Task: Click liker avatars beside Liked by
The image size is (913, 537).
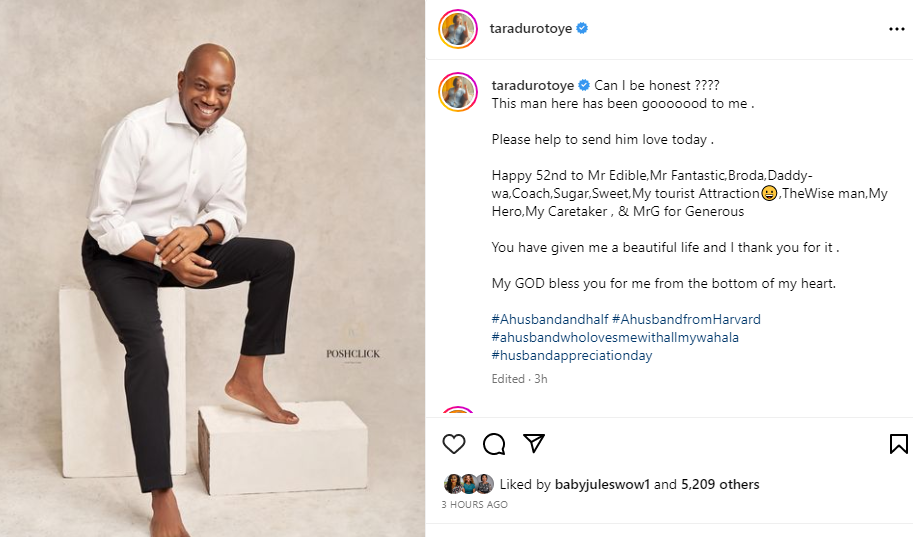Action: pos(469,485)
